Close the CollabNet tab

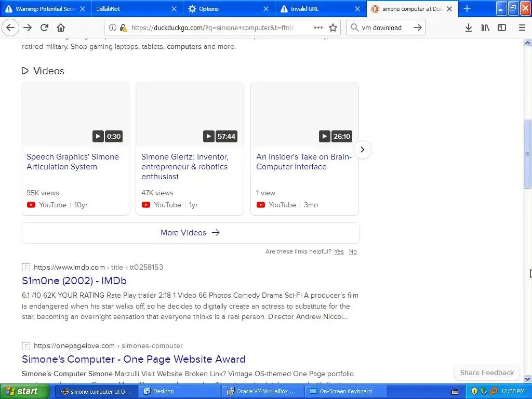tap(174, 9)
